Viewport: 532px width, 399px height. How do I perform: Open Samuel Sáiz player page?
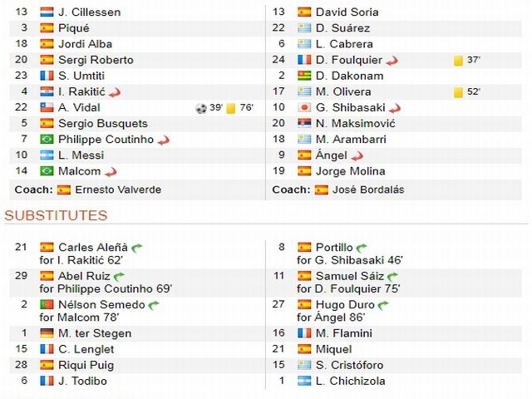click(x=350, y=276)
